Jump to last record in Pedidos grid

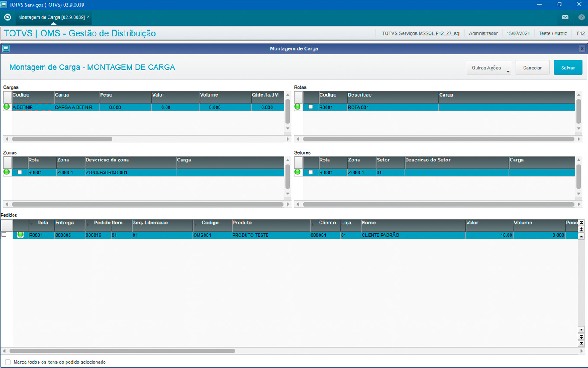(581, 343)
